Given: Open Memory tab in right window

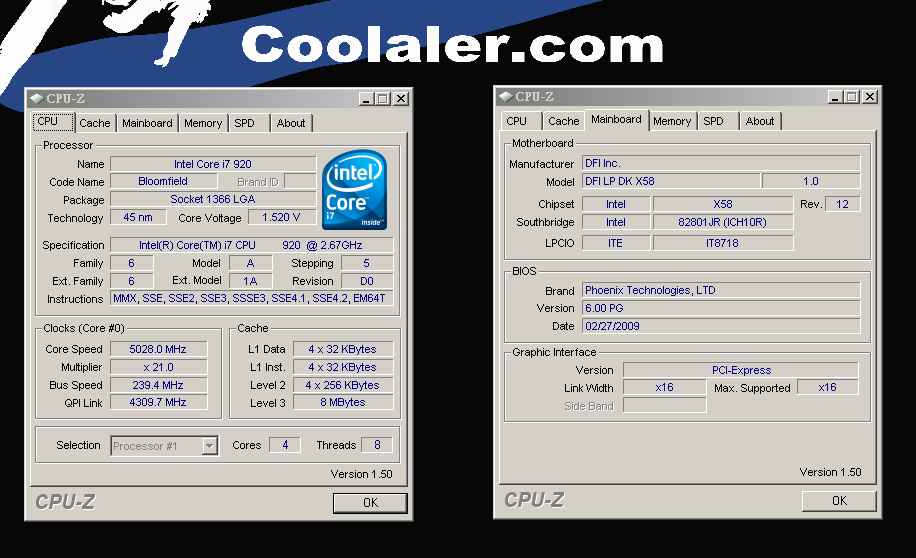Looking at the screenshot, I should [672, 121].
